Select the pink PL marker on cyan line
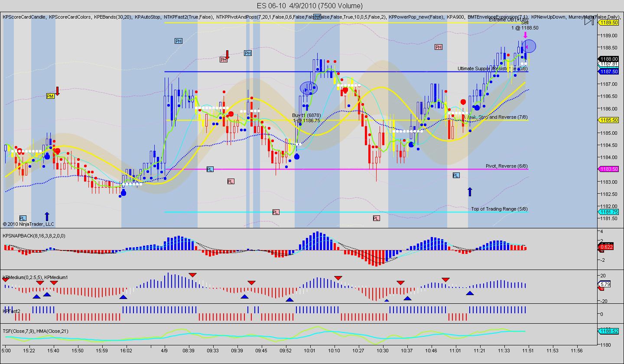The width and height of the screenshot is (624, 364). click(x=276, y=212)
